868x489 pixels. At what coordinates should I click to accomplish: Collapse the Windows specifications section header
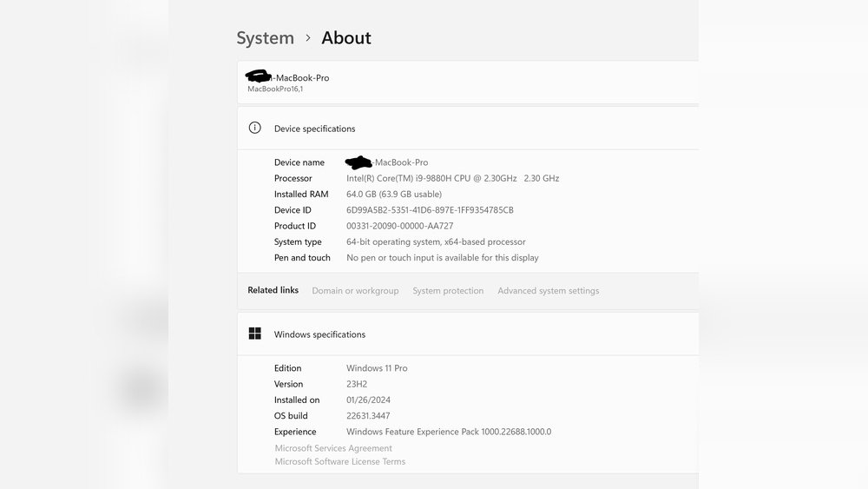tap(468, 334)
